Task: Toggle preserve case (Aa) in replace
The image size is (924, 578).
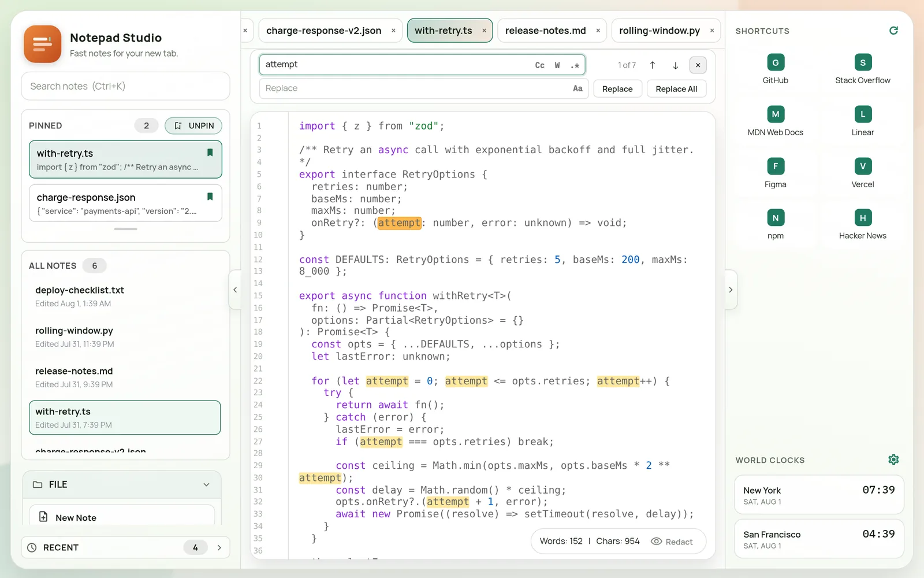Action: [x=577, y=88]
